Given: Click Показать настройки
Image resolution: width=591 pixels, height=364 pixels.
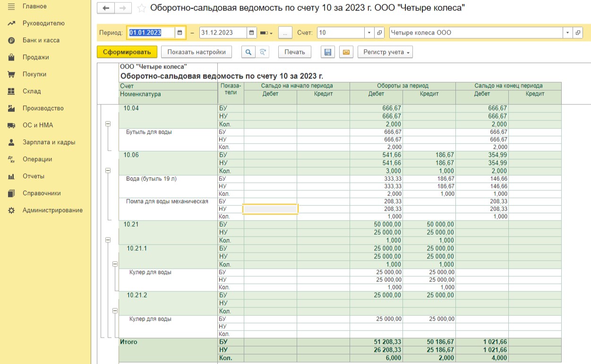Looking at the screenshot, I should 197,52.
